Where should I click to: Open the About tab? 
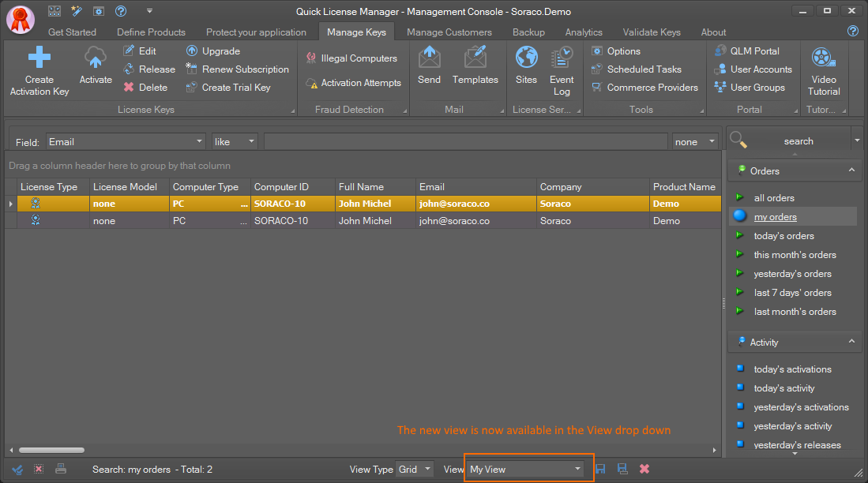click(713, 32)
